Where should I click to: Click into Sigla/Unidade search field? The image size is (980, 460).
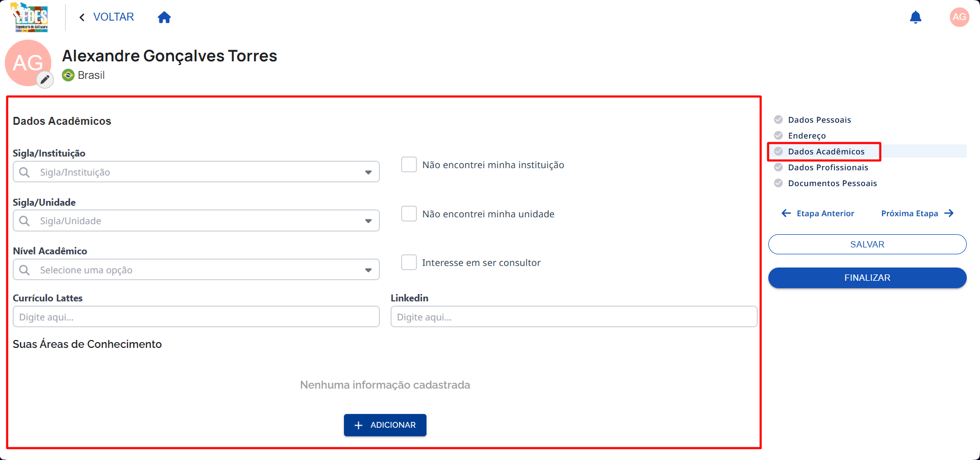pyautogui.click(x=196, y=220)
